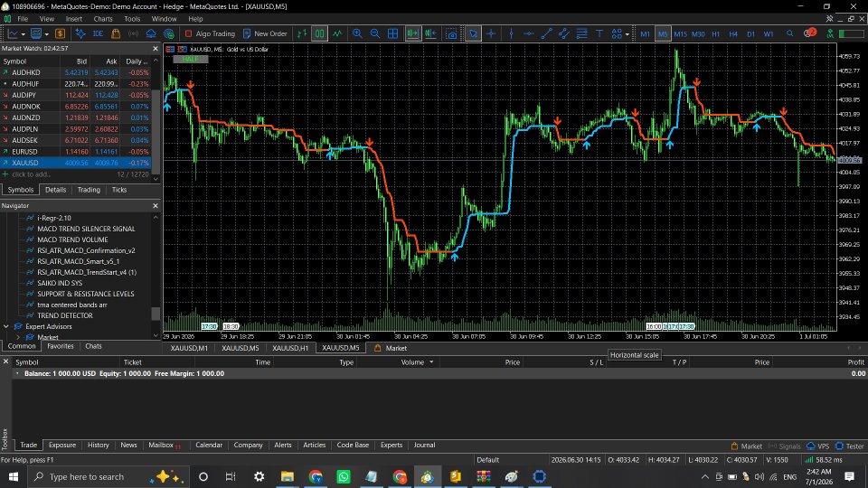Toggle chart shift from right border
The height and width of the screenshot is (488, 868).
click(x=430, y=33)
